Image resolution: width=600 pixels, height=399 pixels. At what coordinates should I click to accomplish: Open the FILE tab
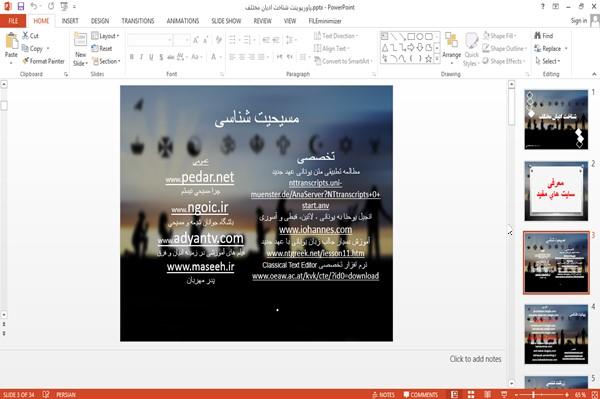13,21
